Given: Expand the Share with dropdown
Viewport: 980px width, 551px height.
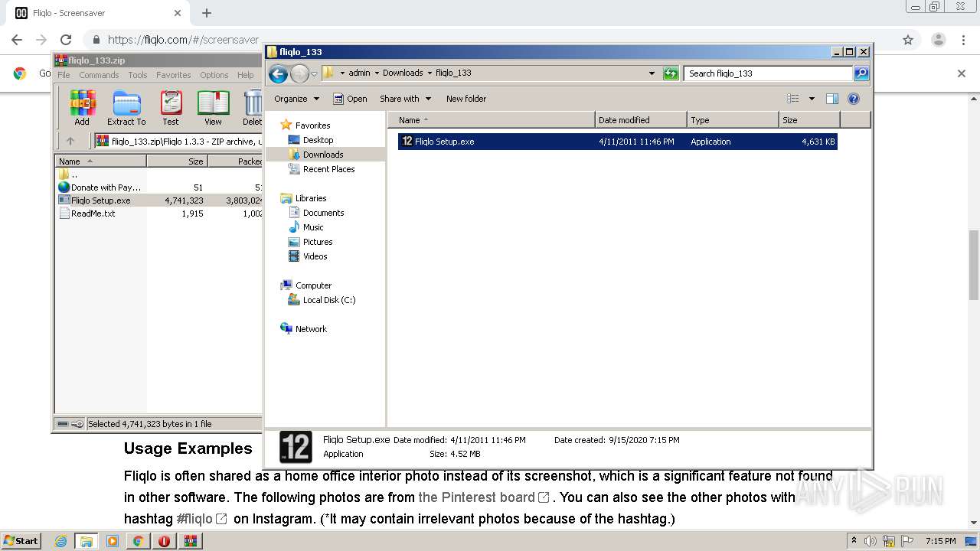Looking at the screenshot, I should pos(405,99).
